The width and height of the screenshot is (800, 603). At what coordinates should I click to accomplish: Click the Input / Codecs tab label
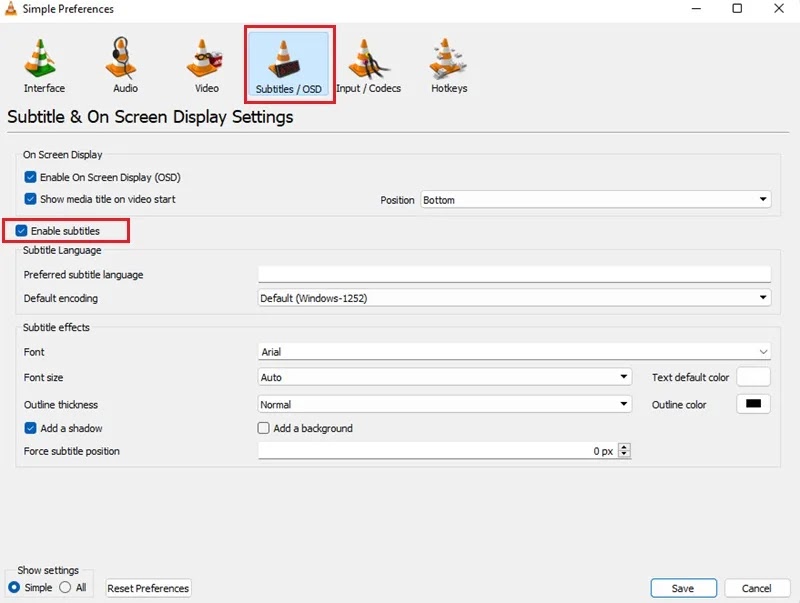pos(368,88)
